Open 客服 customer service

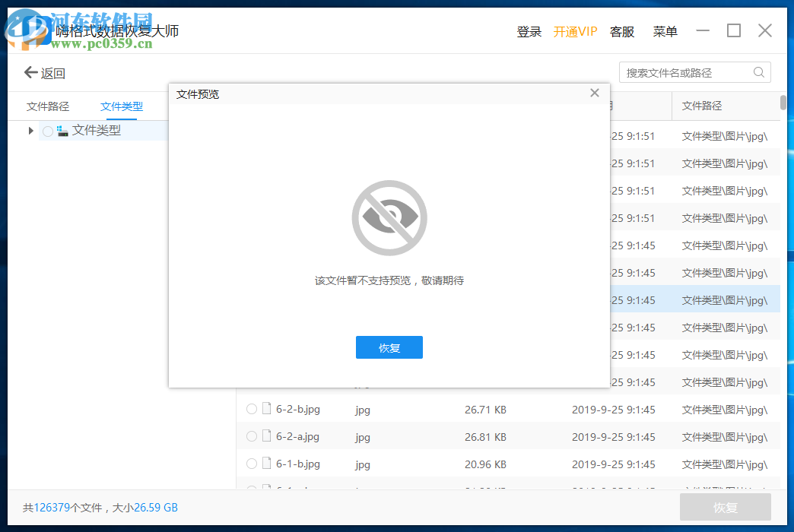pyautogui.click(x=621, y=31)
